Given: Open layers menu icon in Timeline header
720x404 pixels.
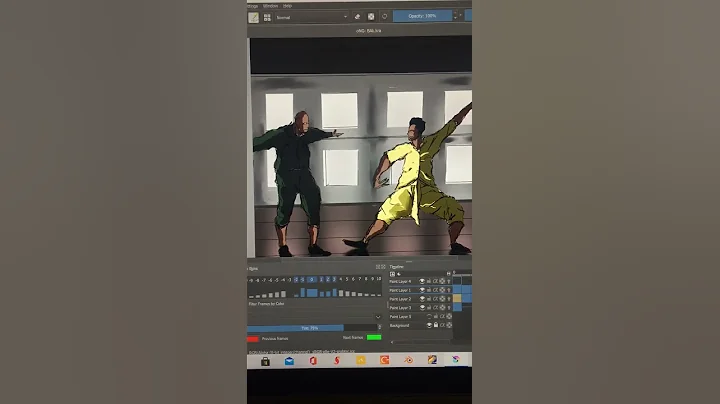Looking at the screenshot, I should click(392, 274).
